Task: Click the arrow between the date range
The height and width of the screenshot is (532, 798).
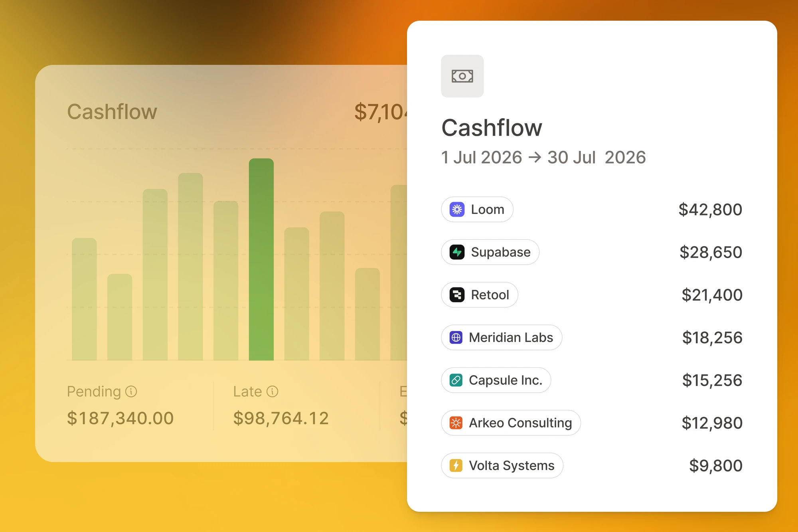Action: tap(535, 158)
